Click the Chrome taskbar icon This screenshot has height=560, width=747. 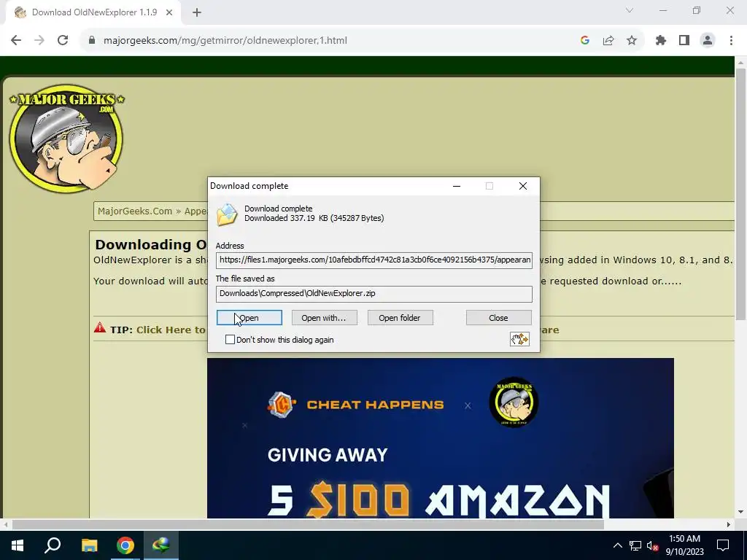pyautogui.click(x=125, y=545)
